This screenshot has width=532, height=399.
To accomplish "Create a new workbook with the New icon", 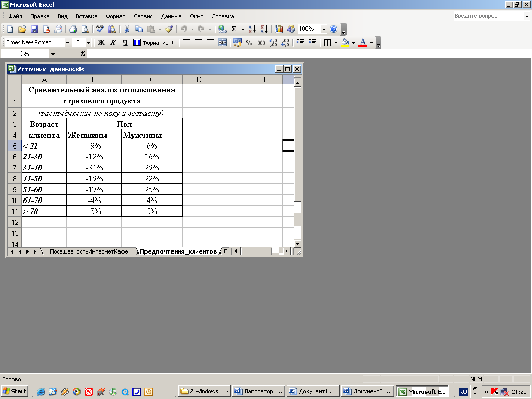I will (x=10, y=29).
